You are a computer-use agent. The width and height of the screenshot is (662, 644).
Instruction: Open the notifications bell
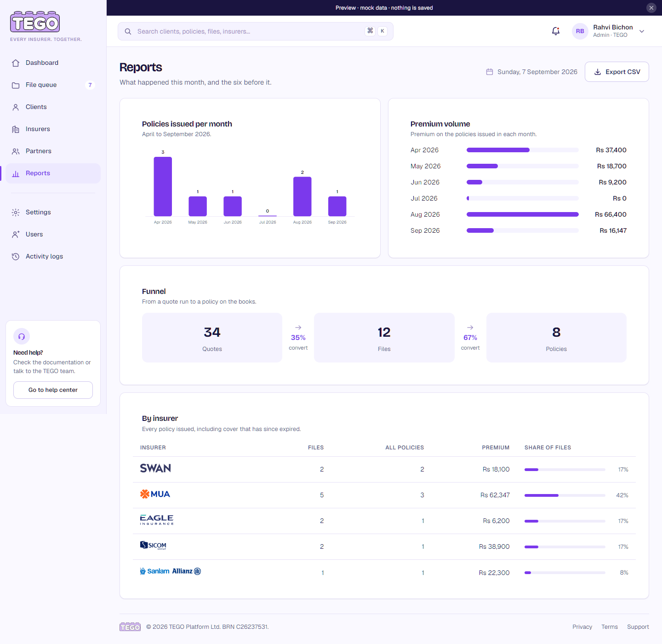(556, 31)
